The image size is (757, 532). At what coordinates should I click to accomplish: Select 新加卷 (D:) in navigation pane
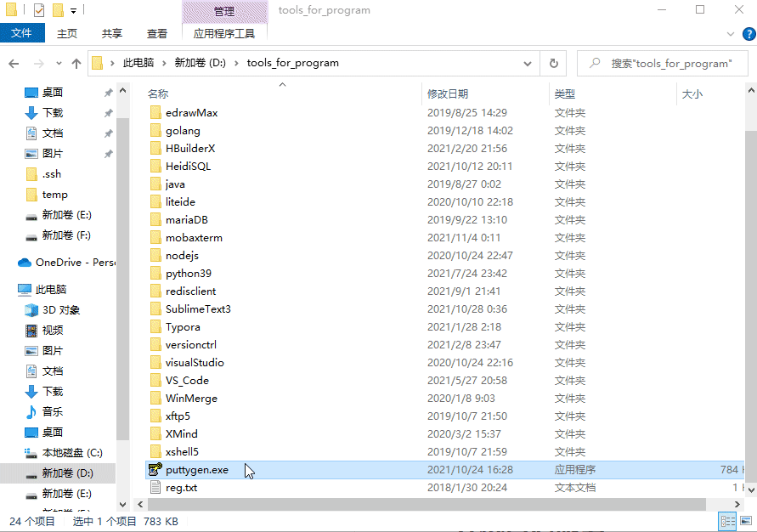click(58, 473)
